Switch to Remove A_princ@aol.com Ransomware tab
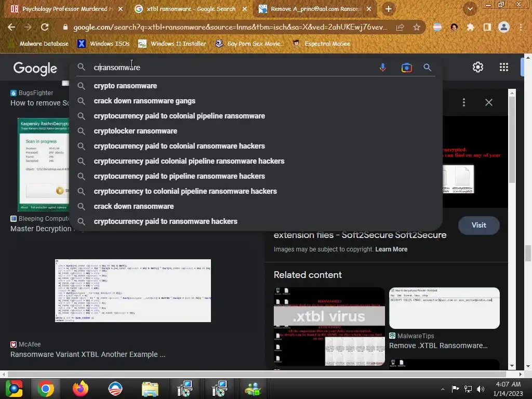Screen dimensions: 532x399 pyautogui.click(x=315, y=9)
